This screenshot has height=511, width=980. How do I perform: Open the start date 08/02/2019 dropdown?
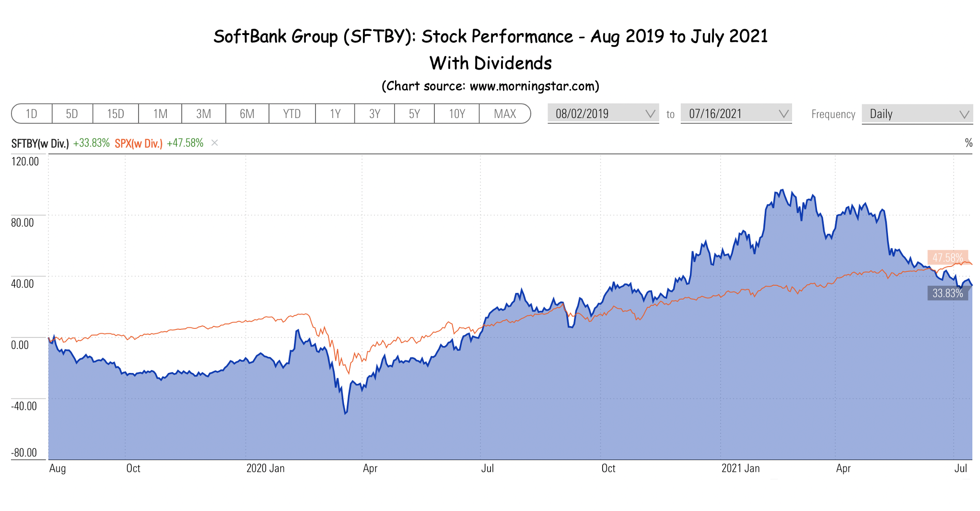pyautogui.click(x=604, y=114)
